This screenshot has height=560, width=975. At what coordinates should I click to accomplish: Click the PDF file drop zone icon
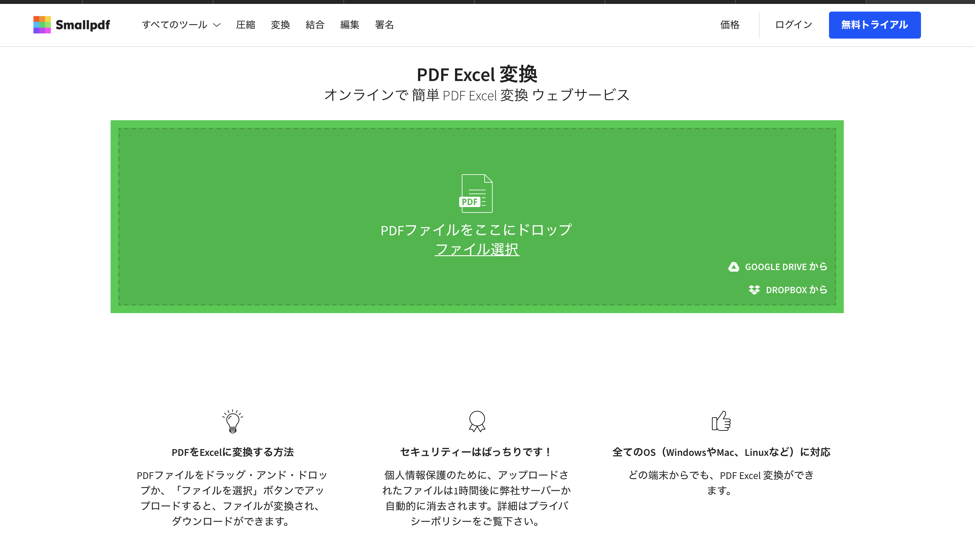click(x=477, y=193)
